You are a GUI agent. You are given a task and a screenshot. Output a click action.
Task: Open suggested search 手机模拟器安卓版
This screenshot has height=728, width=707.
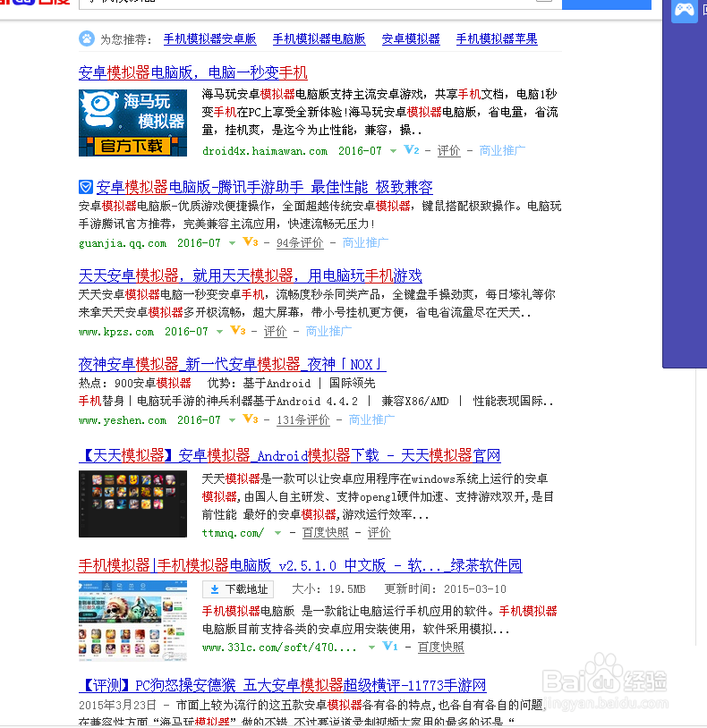tap(210, 39)
